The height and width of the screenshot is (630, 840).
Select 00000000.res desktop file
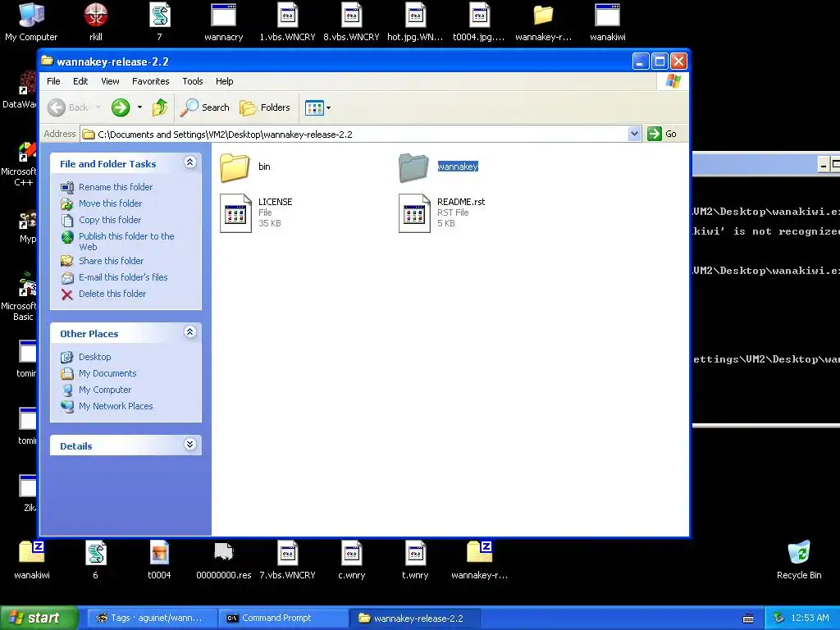coord(223,560)
